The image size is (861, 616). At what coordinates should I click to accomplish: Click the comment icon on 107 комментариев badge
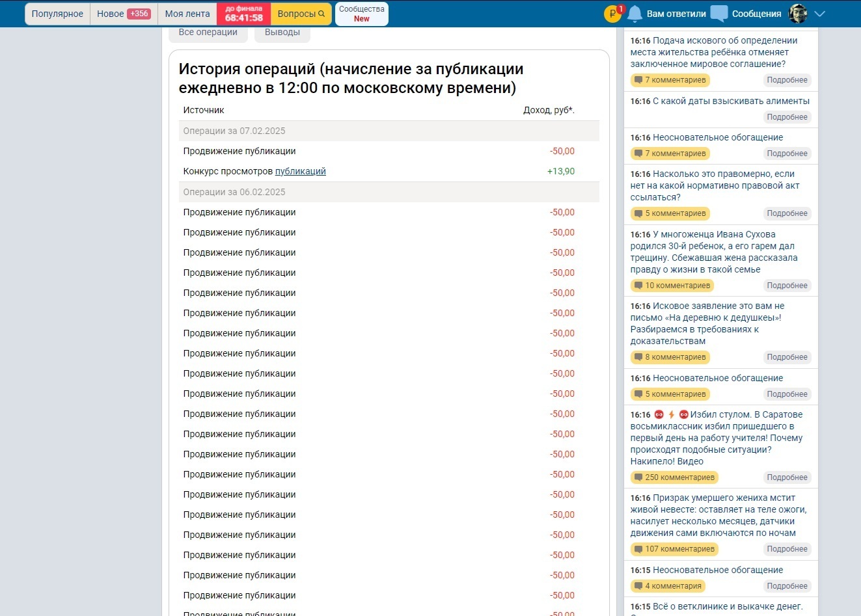click(637, 548)
